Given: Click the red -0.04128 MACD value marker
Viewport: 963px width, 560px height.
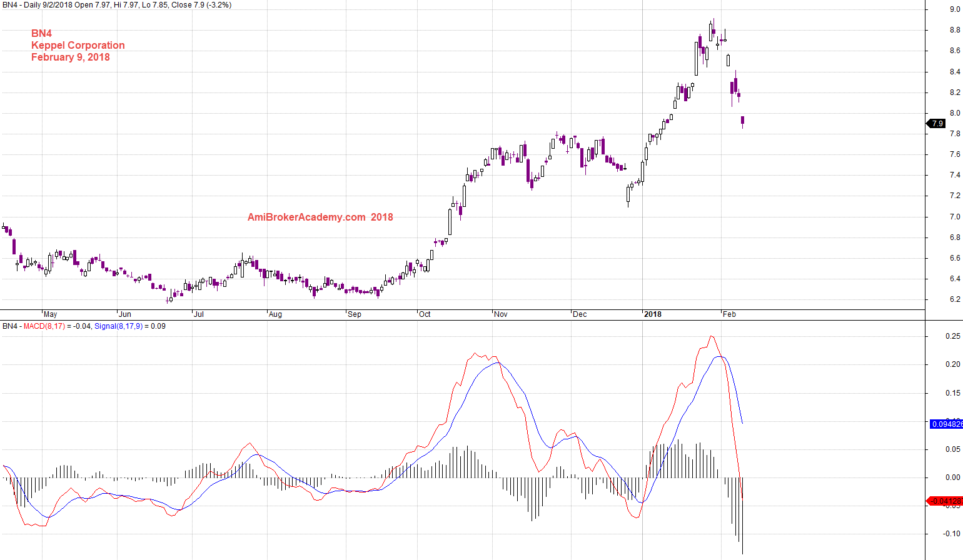Looking at the screenshot, I should point(944,501).
